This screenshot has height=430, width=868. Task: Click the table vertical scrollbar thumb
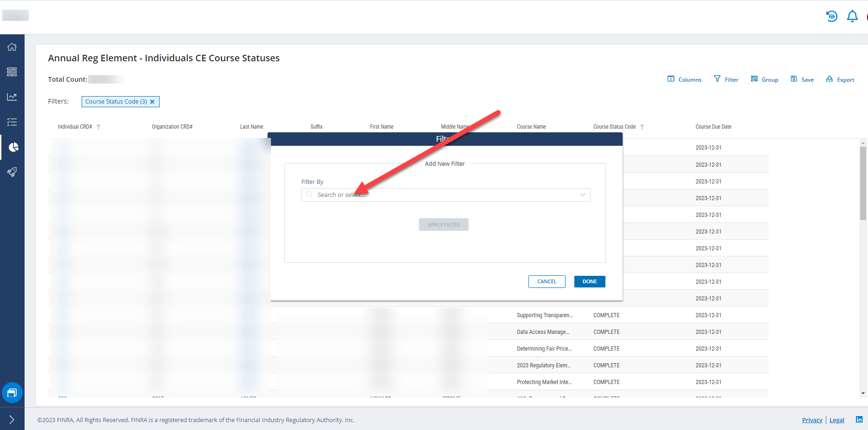(x=863, y=183)
